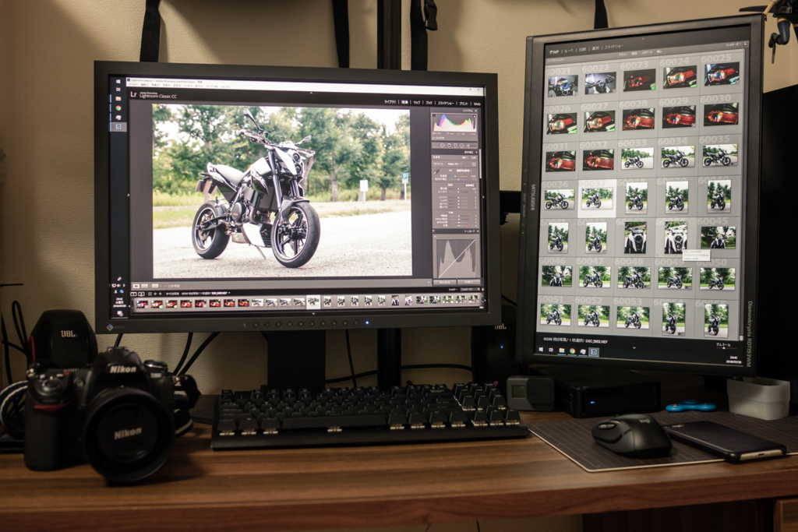This screenshot has height=532, width=798.
Task: Click the Start button on right monitor taskbar
Action: click(541, 350)
